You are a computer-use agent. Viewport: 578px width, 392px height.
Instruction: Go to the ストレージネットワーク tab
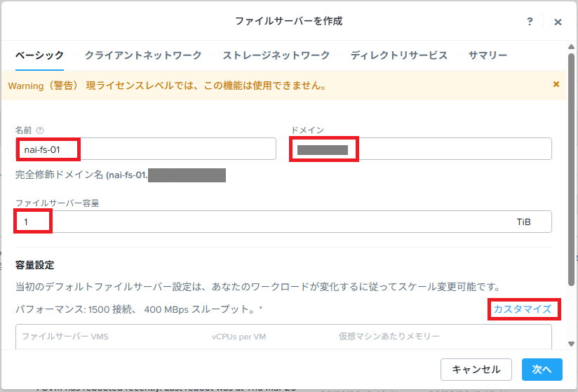pos(276,55)
